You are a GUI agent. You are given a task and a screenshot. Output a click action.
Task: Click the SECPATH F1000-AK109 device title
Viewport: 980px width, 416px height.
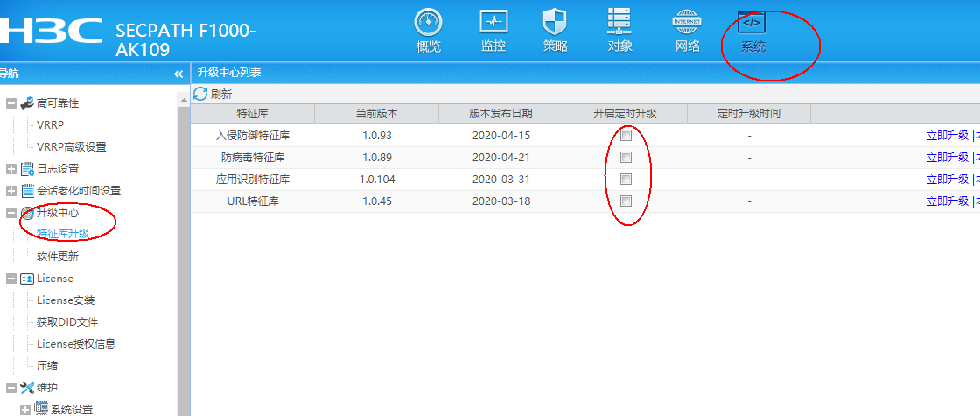186,39
